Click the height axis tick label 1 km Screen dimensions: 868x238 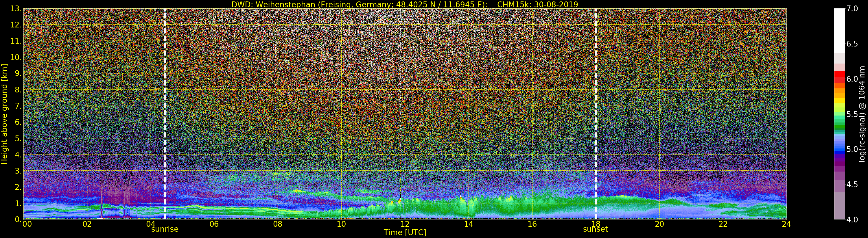tap(18, 203)
